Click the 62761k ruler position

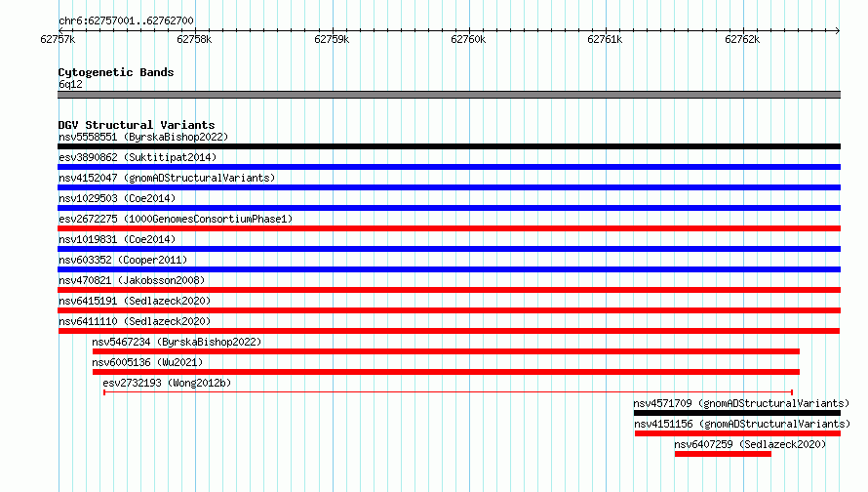pos(605,39)
